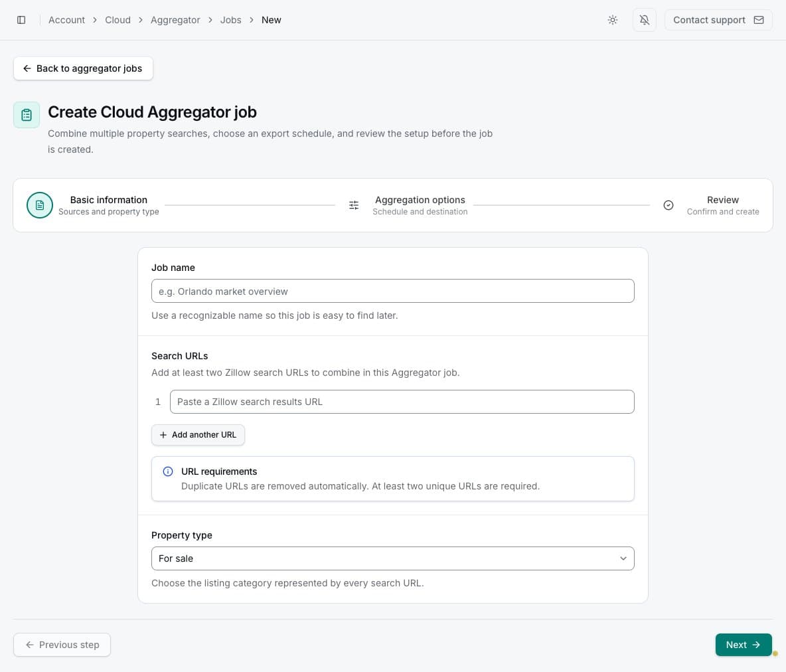Open the Property type dropdown

point(392,558)
